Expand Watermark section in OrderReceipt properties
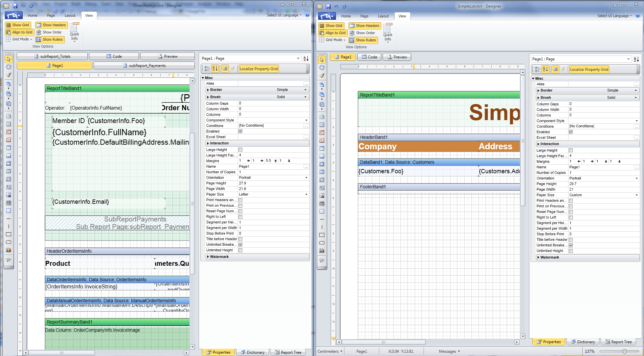Screen dimensions: 644x356 pos(208,257)
